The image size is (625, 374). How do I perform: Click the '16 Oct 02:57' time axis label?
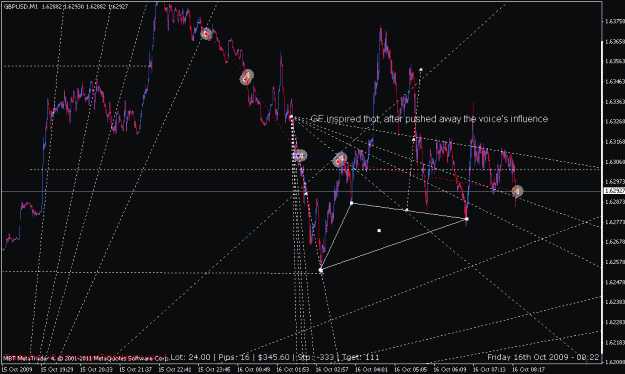point(332,370)
